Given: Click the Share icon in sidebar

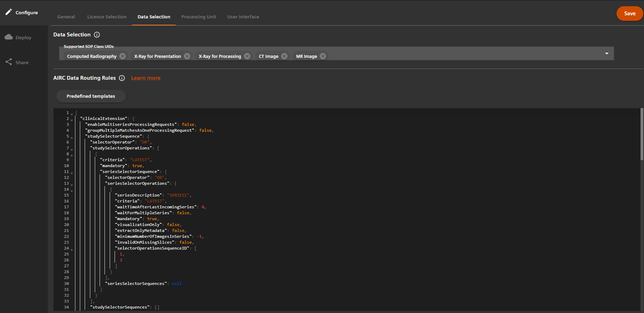Looking at the screenshot, I should pos(9,62).
